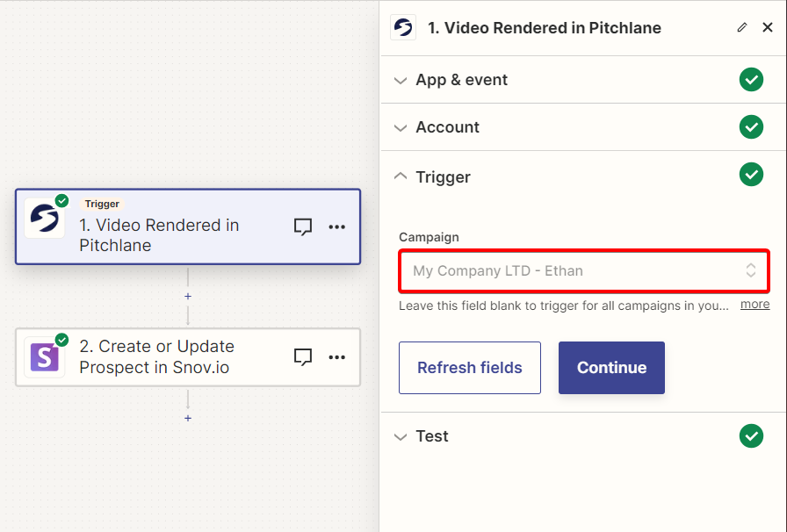Click Snov.io app icon on step 2
Screen dimensions: 787x532
45,357
